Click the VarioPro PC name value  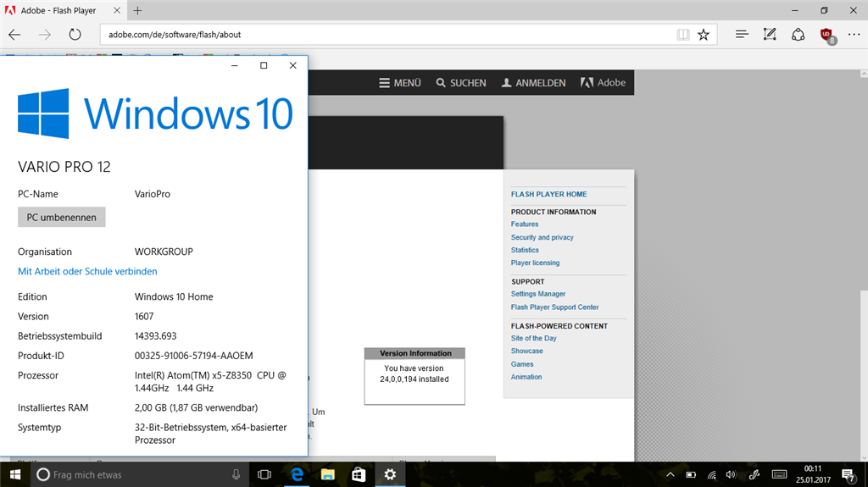[x=153, y=194]
